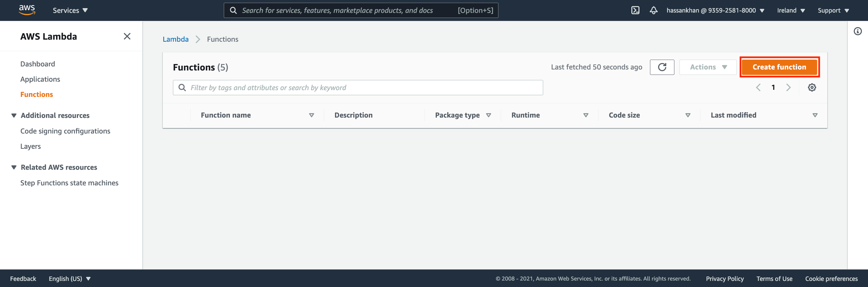Open the Services dropdown menu

point(70,10)
